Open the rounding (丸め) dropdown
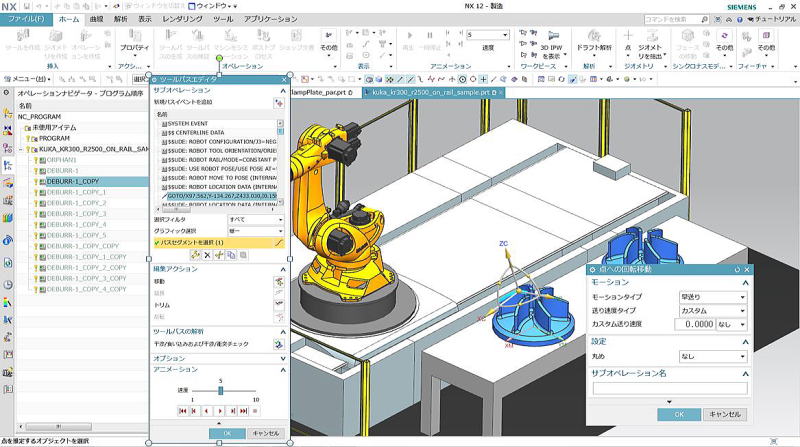Viewport: 800px width, 447px height. (x=713, y=357)
